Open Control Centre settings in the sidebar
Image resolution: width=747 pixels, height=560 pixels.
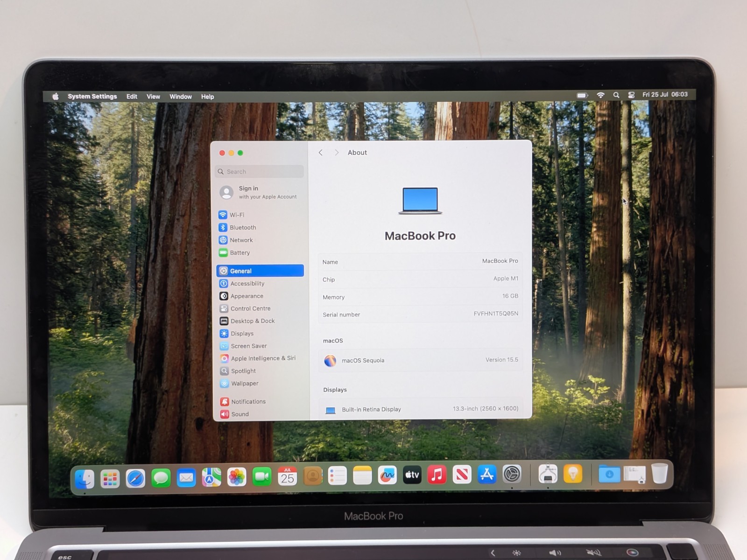260,308
